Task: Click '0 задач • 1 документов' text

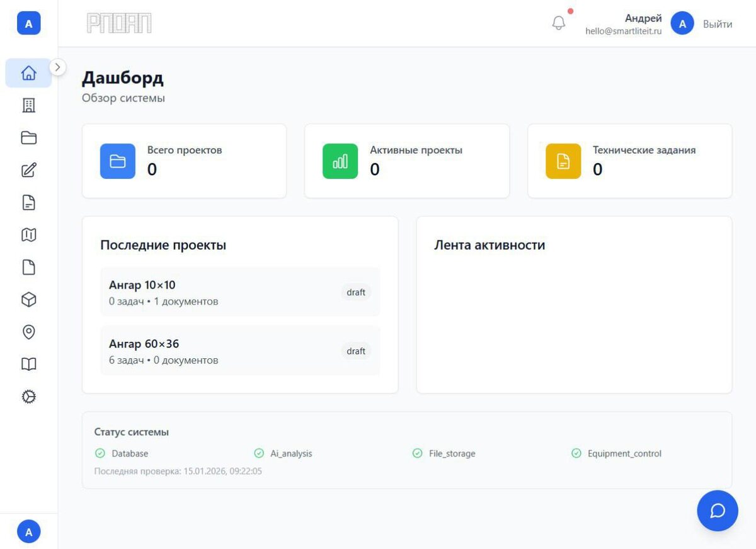Action: click(164, 302)
